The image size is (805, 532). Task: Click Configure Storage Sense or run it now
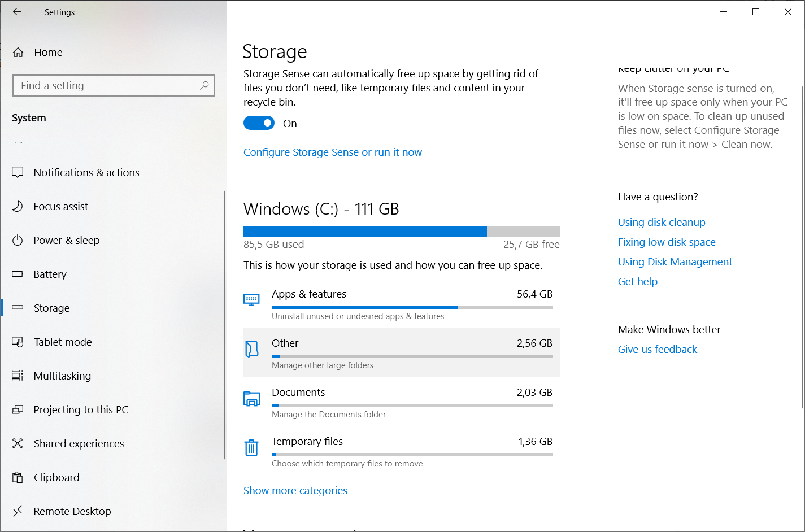333,152
